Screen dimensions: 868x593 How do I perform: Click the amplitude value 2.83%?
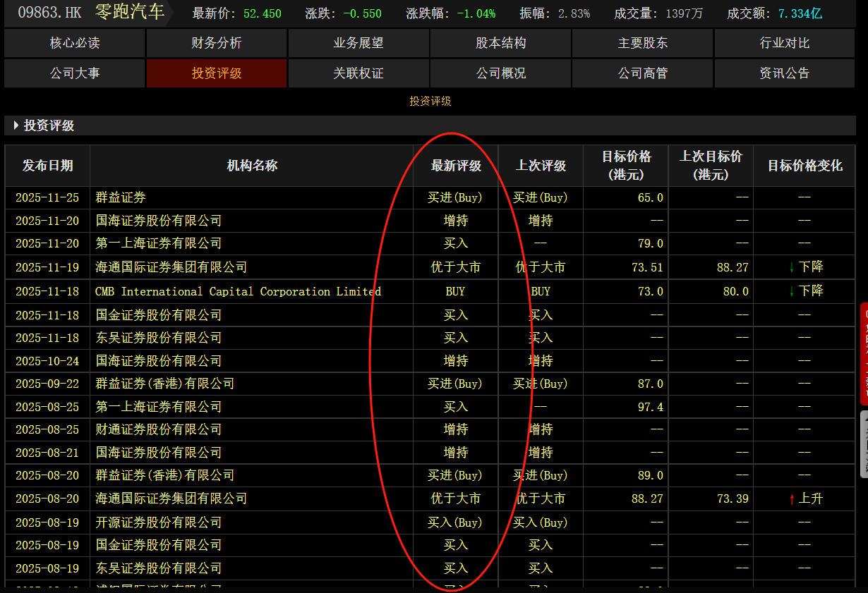coord(574,13)
